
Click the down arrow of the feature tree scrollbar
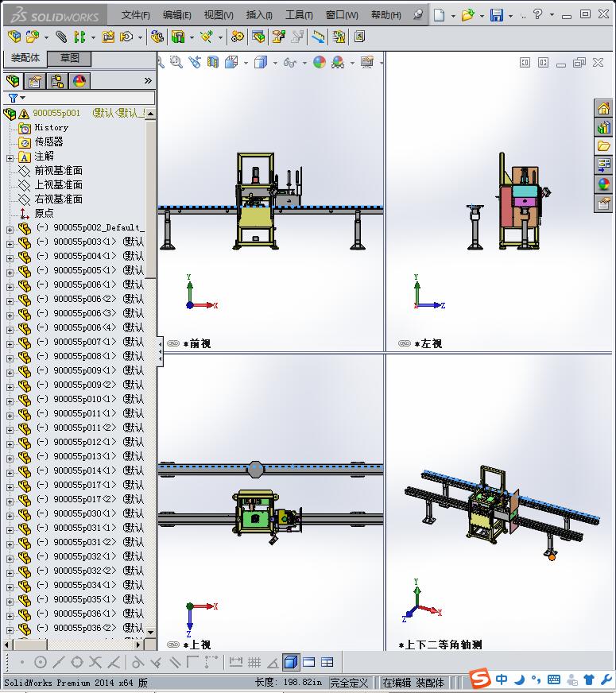click(151, 632)
